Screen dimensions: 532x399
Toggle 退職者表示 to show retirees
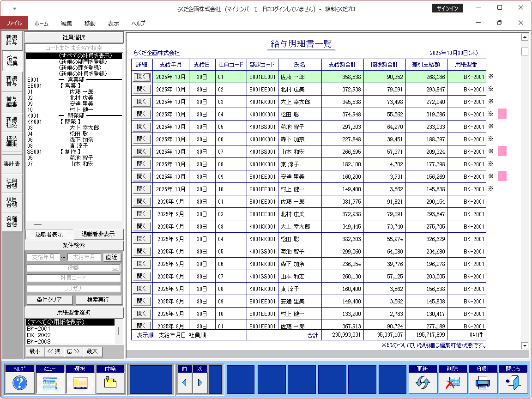coord(49,234)
